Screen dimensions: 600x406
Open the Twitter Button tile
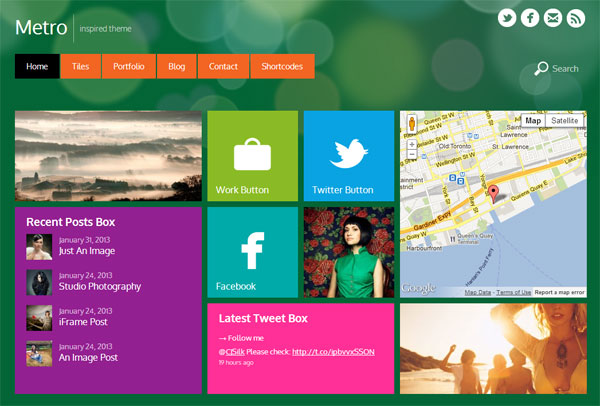[x=348, y=155]
